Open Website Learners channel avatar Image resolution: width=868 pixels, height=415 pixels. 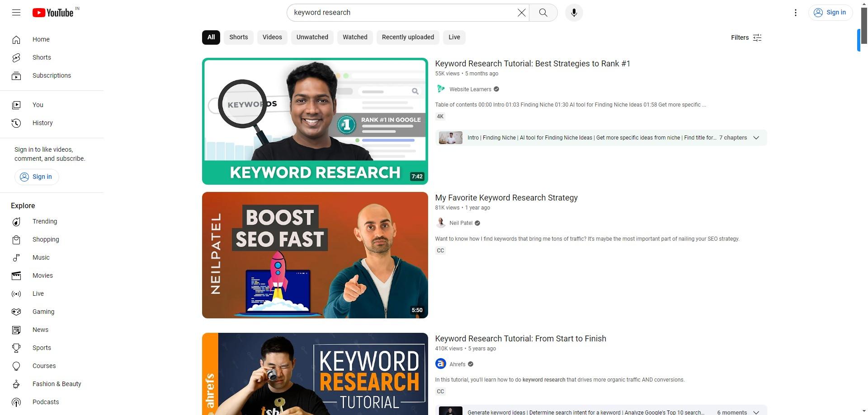tap(440, 89)
